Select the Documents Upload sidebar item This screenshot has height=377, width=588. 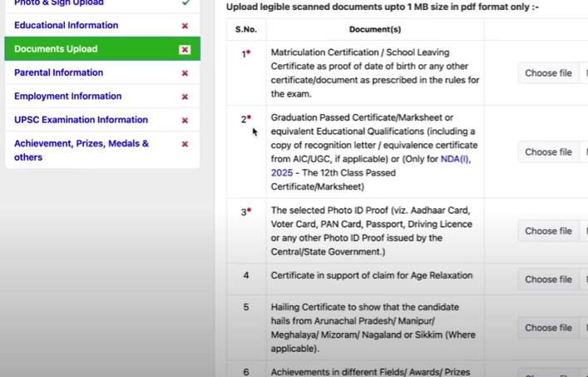(x=56, y=49)
